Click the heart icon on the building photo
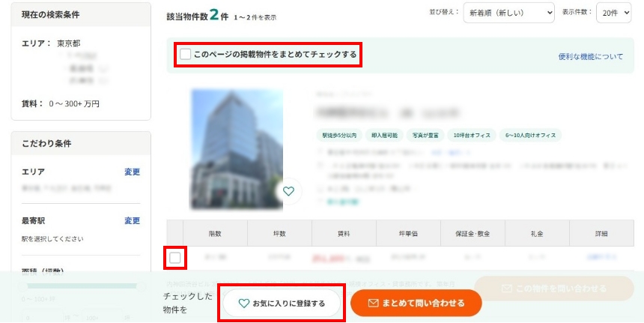The height and width of the screenshot is (323, 644). coord(288,191)
